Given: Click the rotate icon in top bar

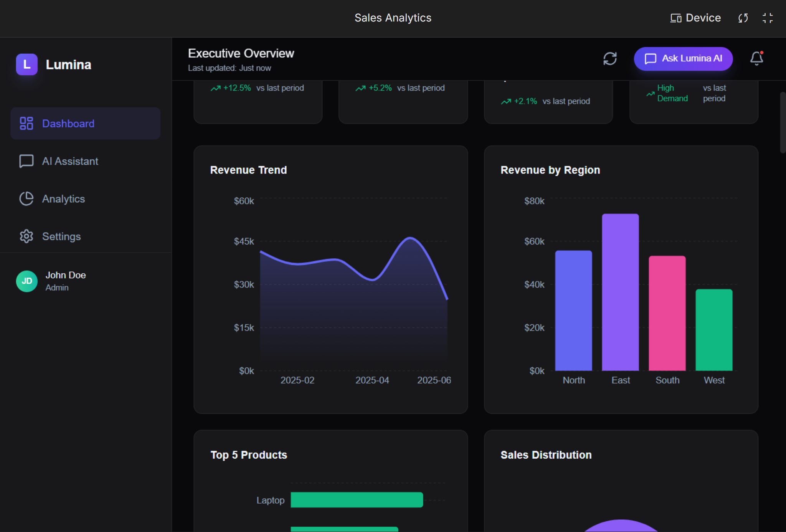Looking at the screenshot, I should (743, 18).
